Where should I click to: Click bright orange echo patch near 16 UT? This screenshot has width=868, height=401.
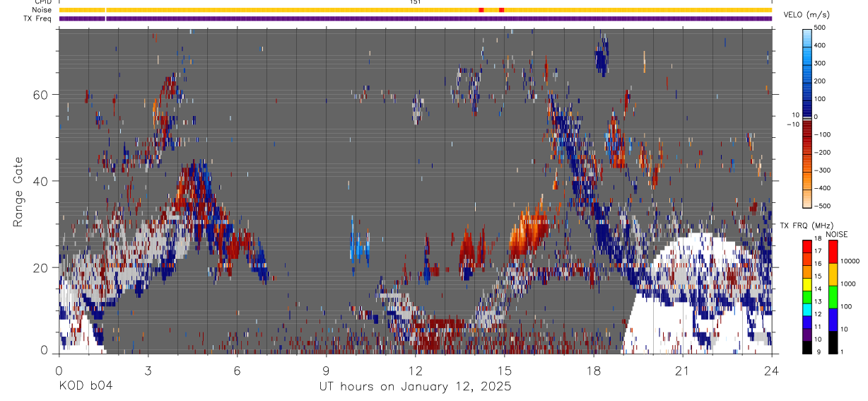[x=529, y=230]
